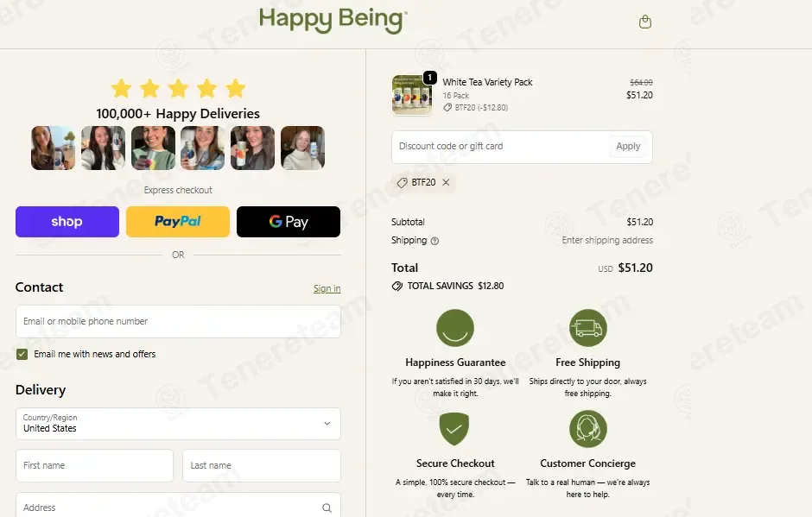Click the Happiness Guarantee smiley icon
The height and width of the screenshot is (517, 812).
(x=454, y=328)
